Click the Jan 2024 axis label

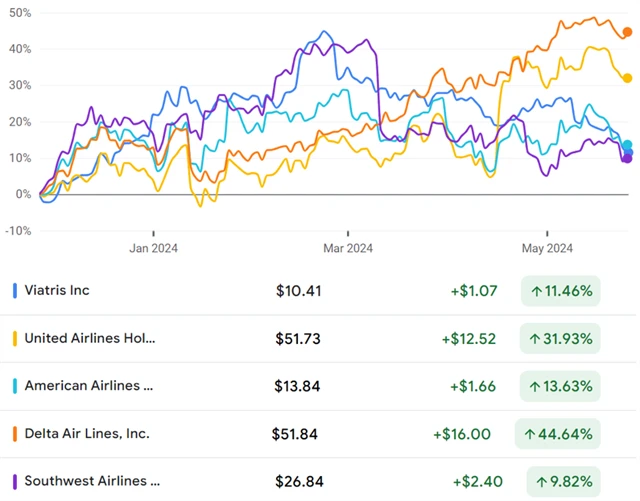tap(152, 248)
